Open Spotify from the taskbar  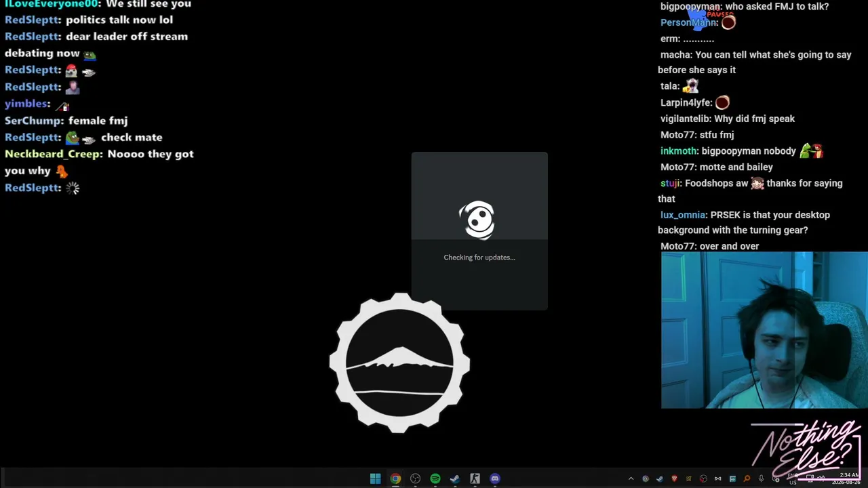tap(435, 479)
